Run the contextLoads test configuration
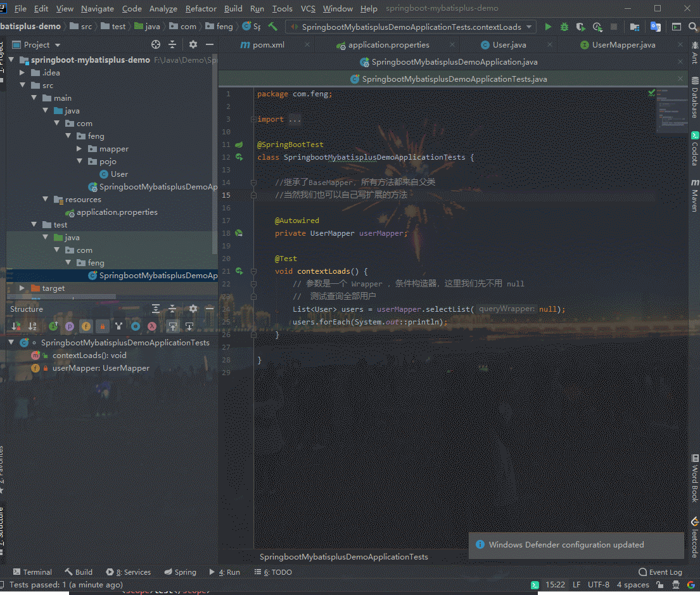The image size is (700, 595). click(x=548, y=27)
